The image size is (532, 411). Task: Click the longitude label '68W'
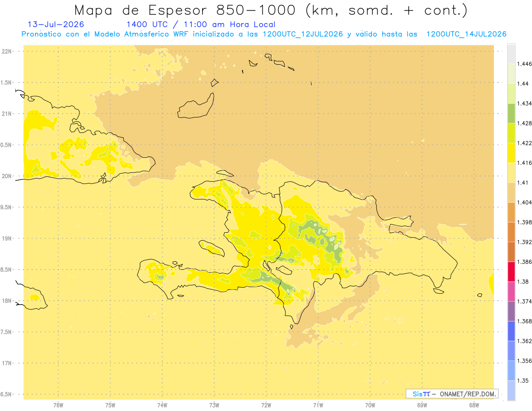pyautogui.click(x=474, y=404)
